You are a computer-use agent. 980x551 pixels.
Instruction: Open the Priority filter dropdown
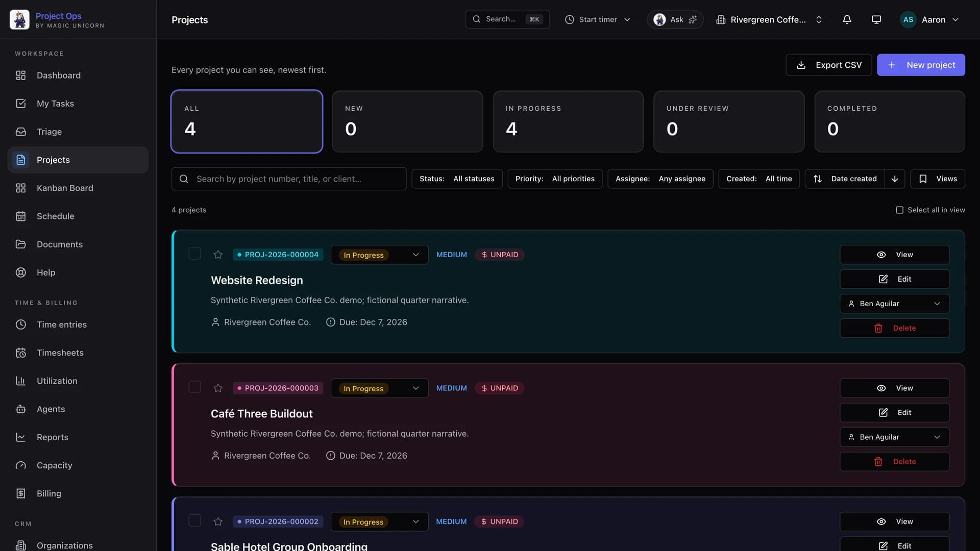[555, 179]
